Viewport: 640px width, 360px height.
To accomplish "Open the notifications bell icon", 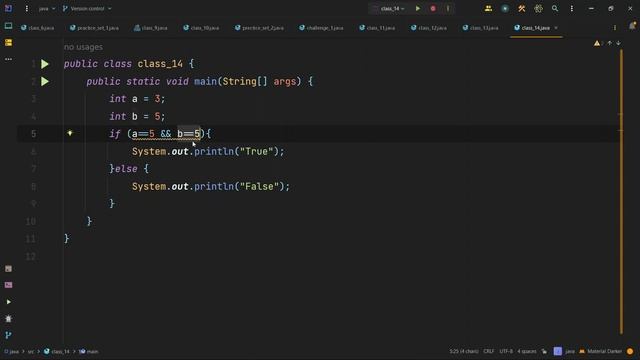I will click(x=632, y=26).
